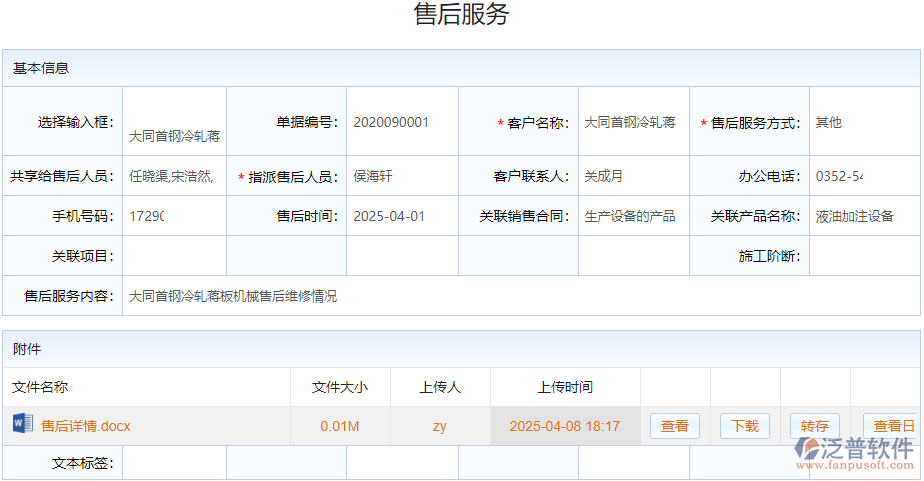Click the 转存 button in attachment row
The width and height of the screenshot is (924, 481).
(x=814, y=426)
